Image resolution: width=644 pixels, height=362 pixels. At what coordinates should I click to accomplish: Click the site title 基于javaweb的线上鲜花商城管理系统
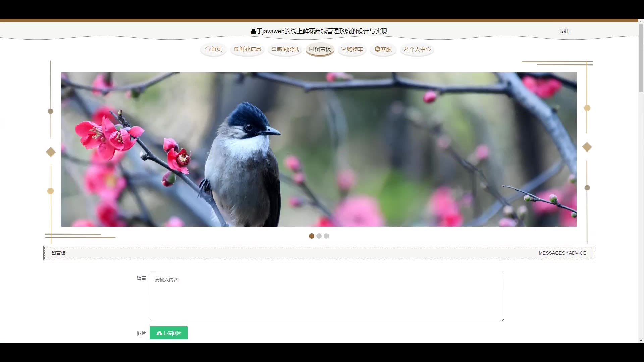point(319,31)
